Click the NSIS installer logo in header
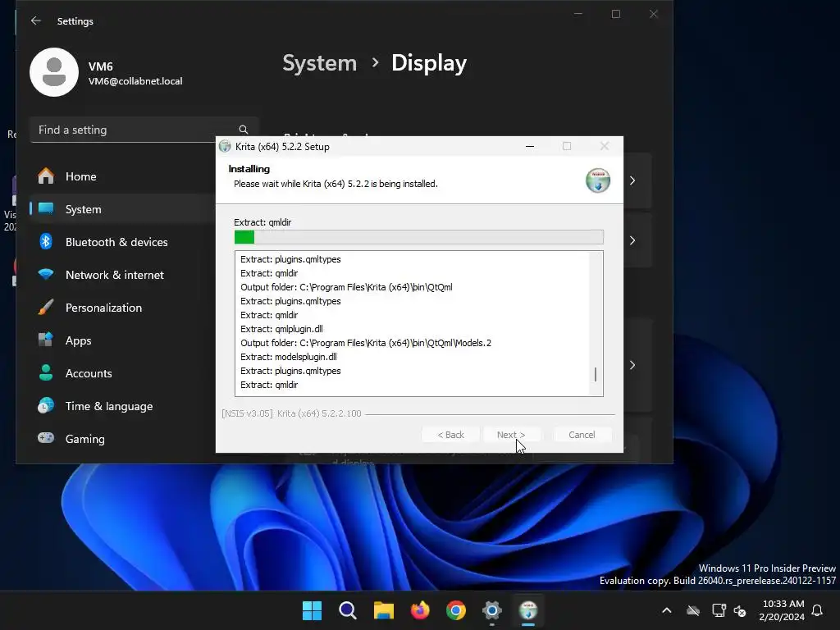 (598, 180)
